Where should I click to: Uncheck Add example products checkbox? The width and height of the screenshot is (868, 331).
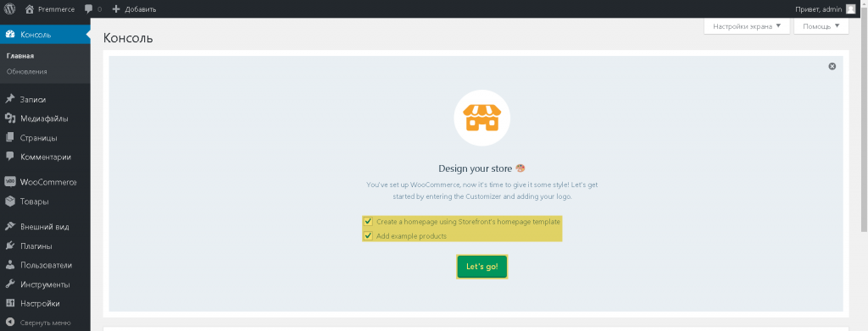click(x=368, y=236)
